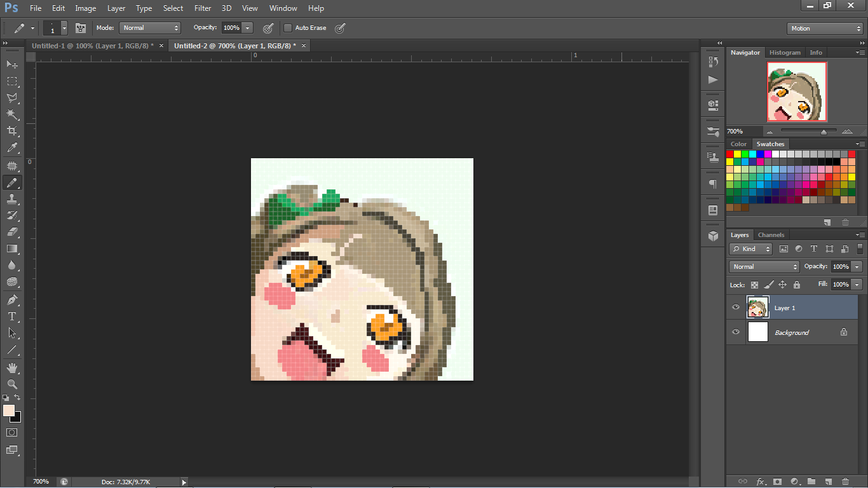
Task: Change the screen mode
Action: pos(12,450)
